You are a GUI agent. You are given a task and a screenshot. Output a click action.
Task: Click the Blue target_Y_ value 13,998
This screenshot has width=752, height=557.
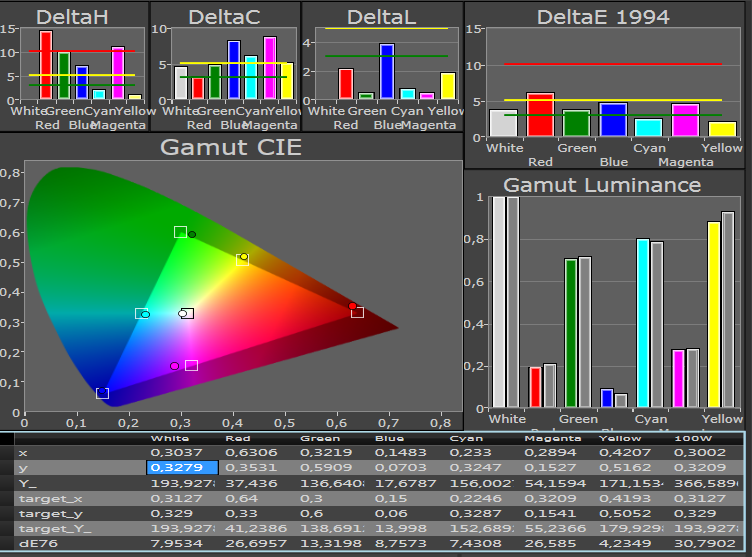401,529
